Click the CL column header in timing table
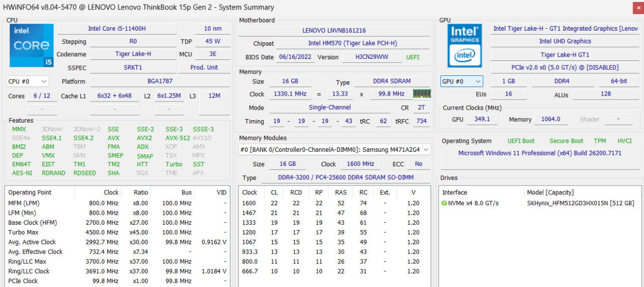The height and width of the screenshot is (287, 644). [274, 193]
